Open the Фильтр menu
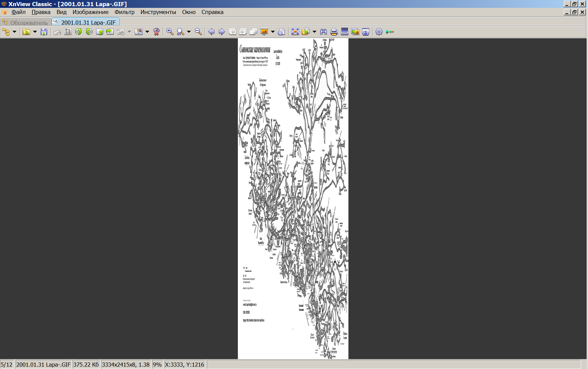Screen dimensions: 588x369 pos(125,12)
